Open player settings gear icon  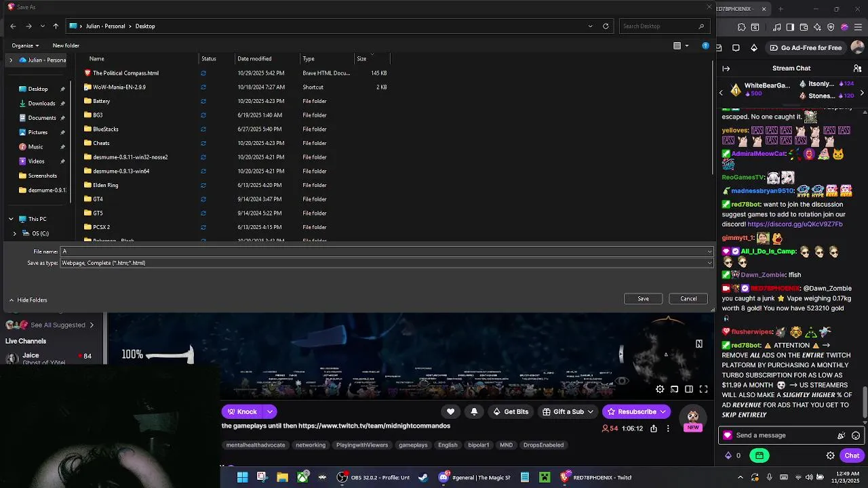(x=660, y=389)
